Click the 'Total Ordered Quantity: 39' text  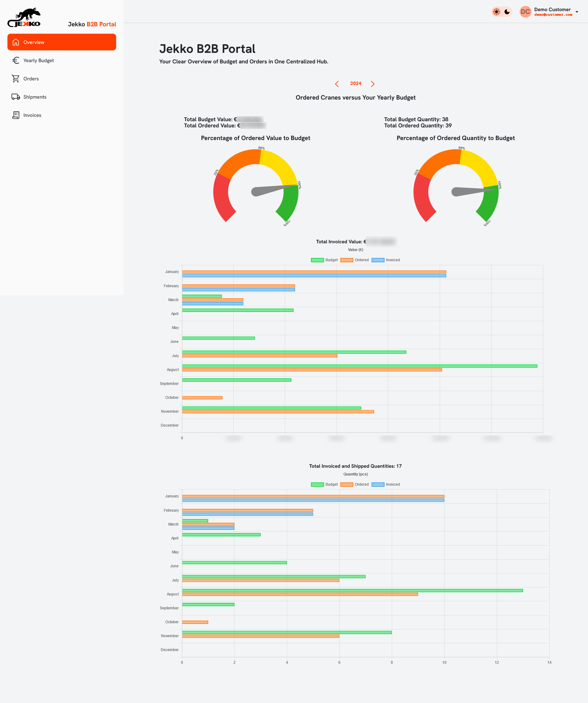click(x=418, y=126)
